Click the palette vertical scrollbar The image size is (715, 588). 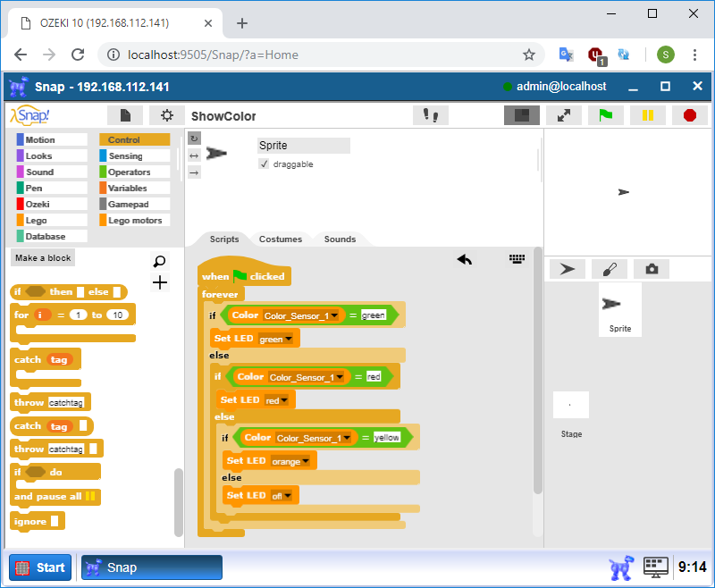178,502
